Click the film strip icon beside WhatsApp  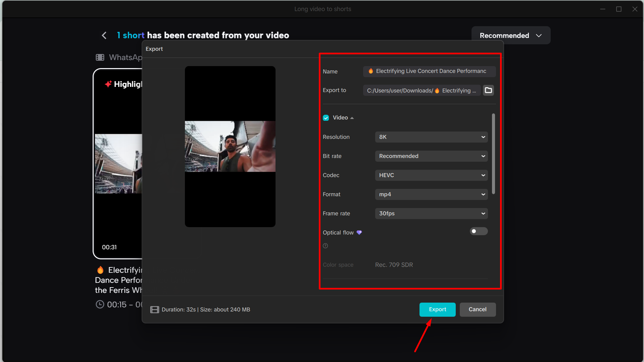[100, 57]
